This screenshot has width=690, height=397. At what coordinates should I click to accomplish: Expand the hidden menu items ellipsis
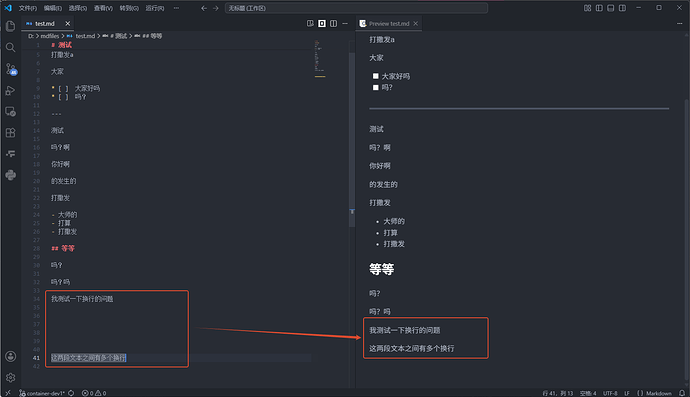(176, 8)
